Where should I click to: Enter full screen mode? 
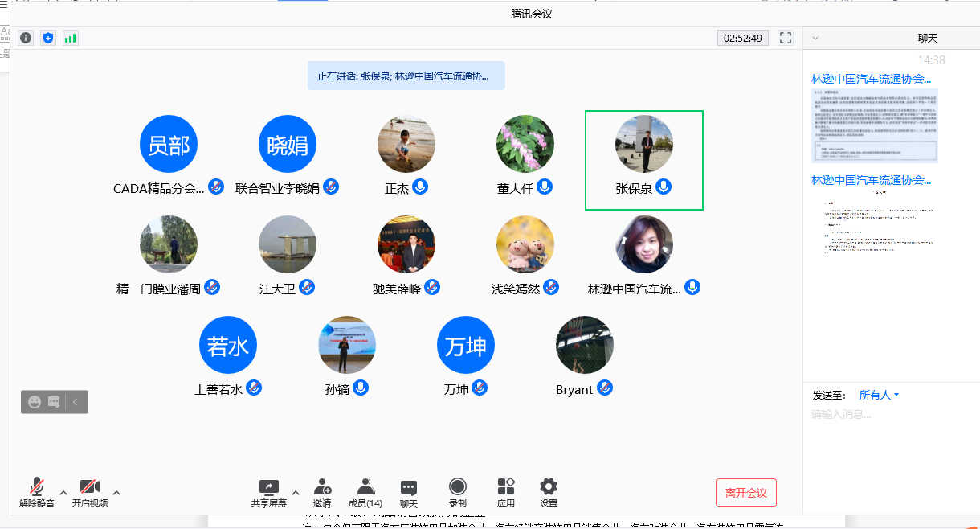tap(786, 38)
